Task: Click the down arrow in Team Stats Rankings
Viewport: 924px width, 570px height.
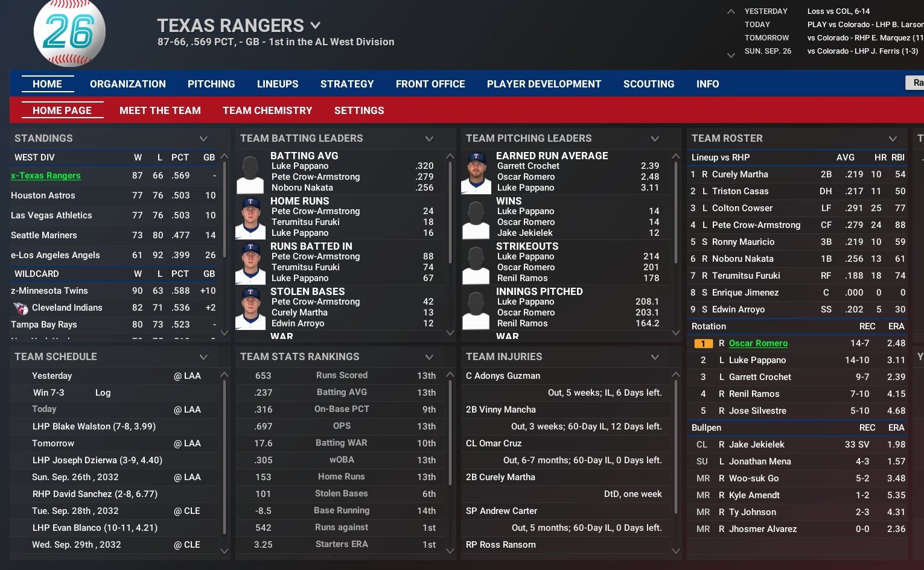Action: point(450,551)
